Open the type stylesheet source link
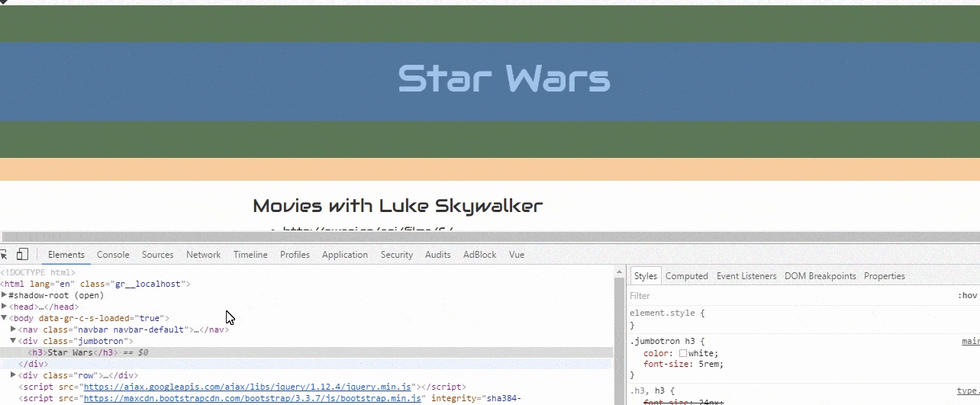 pos(968,391)
